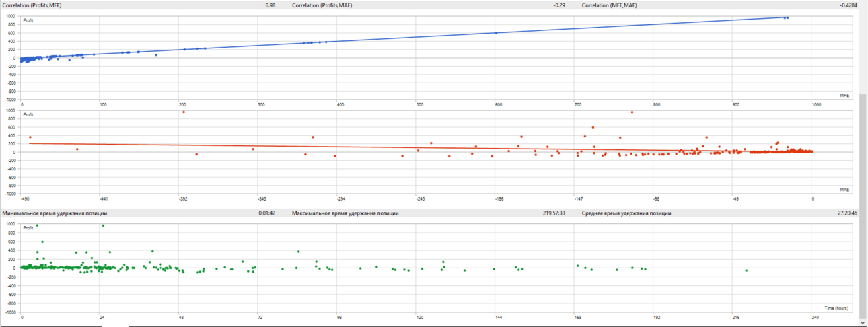Click the MAE axis label

coord(844,190)
